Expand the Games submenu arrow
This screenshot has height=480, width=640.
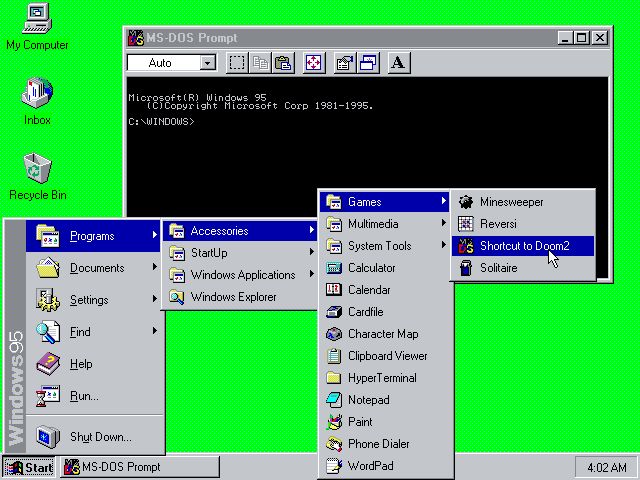(x=444, y=201)
